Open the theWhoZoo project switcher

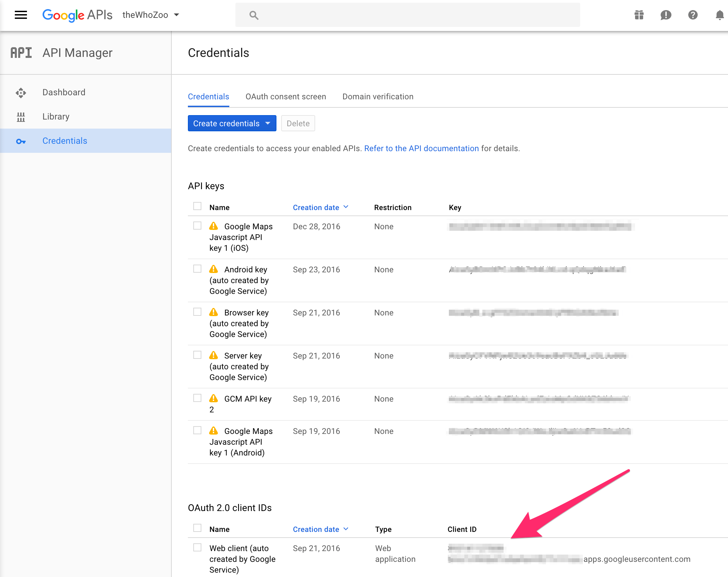[151, 15]
